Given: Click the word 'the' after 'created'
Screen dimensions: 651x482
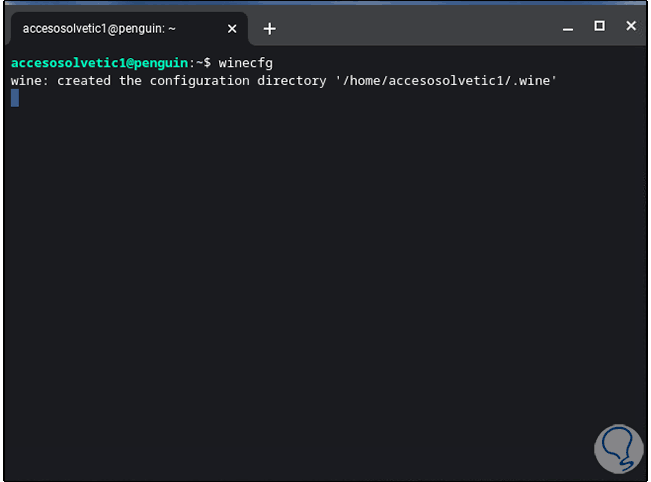Looking at the screenshot, I should 130,80.
